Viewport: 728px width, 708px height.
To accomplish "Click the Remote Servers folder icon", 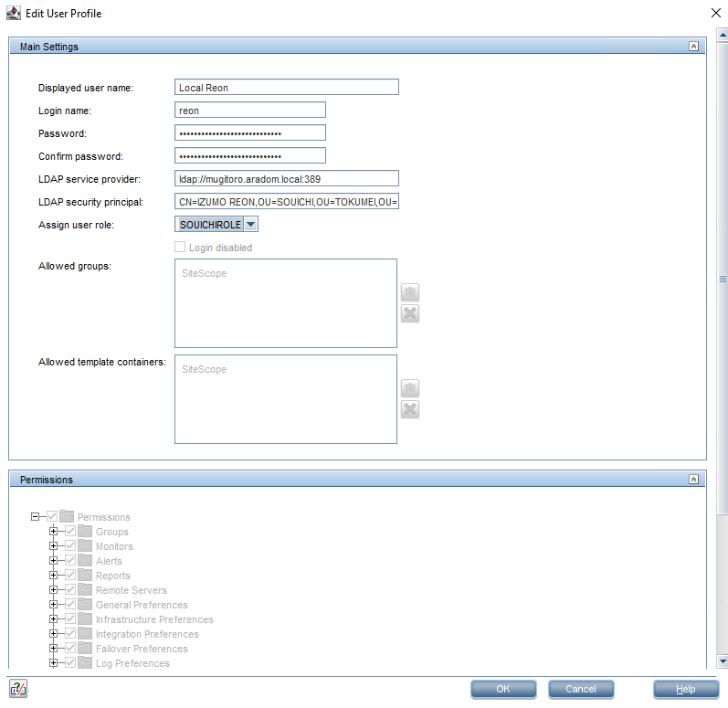I will pos(85,589).
